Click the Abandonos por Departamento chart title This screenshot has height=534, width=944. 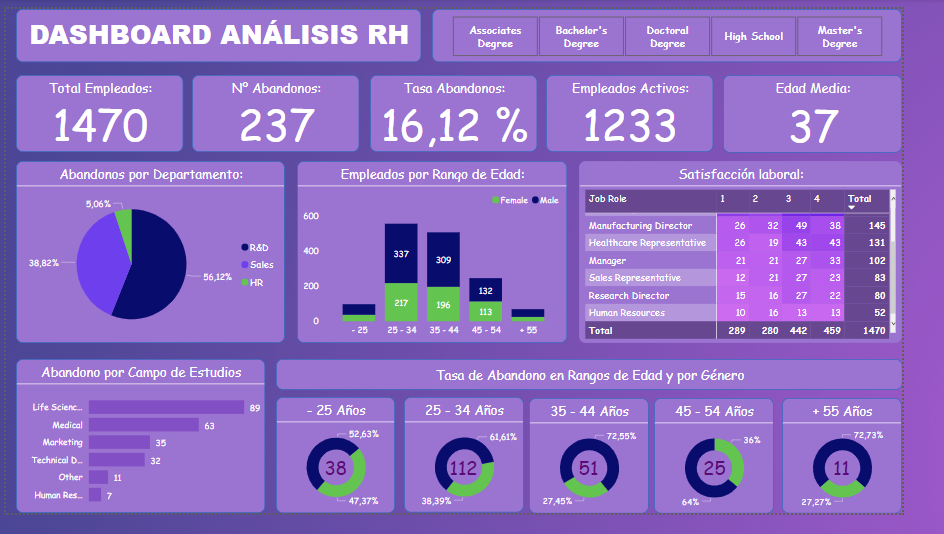tap(151, 175)
